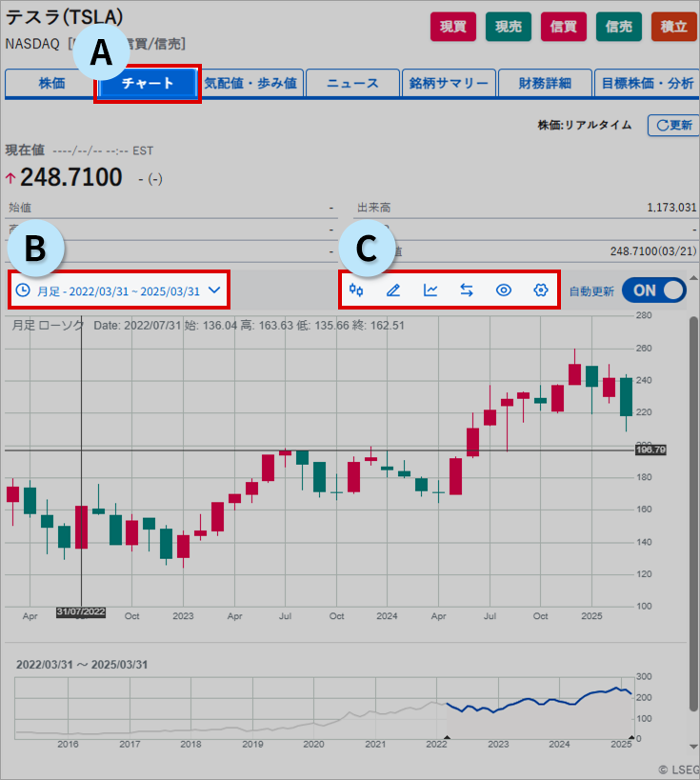Click the scroll up arrow beside chart
700x780 pixels.
click(x=693, y=277)
